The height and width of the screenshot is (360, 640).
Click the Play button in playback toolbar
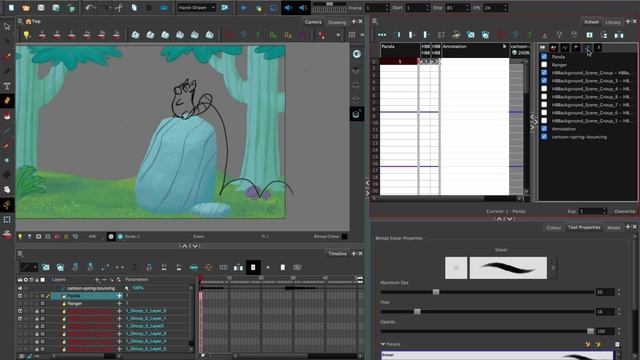point(244,7)
